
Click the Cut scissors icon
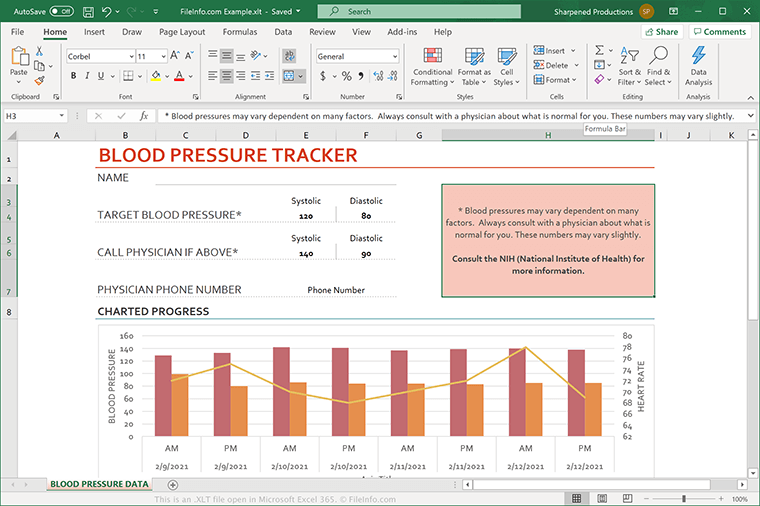(39, 51)
